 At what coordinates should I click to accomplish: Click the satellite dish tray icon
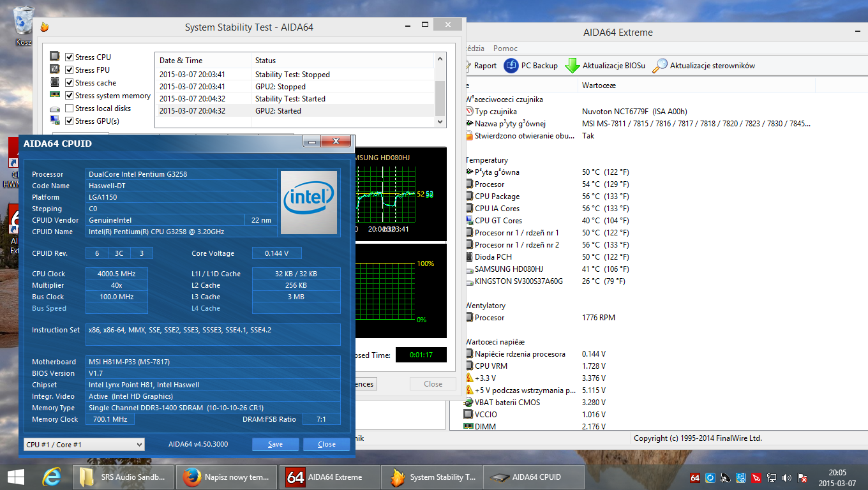click(725, 477)
